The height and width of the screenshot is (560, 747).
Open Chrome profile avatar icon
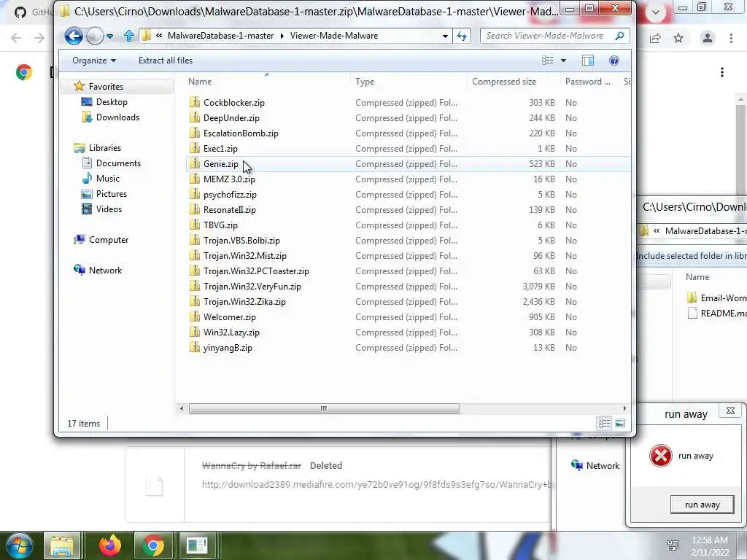(x=708, y=38)
